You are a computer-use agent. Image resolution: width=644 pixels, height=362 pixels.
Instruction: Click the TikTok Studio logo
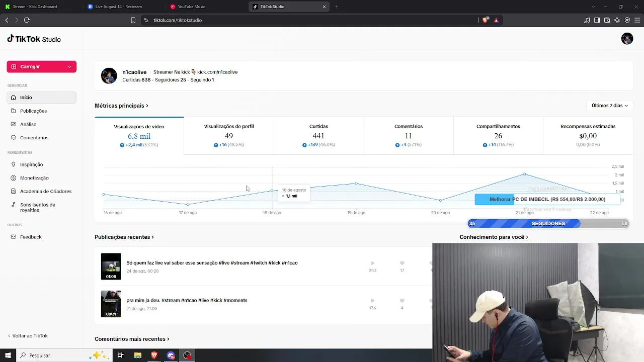pyautogui.click(x=34, y=39)
